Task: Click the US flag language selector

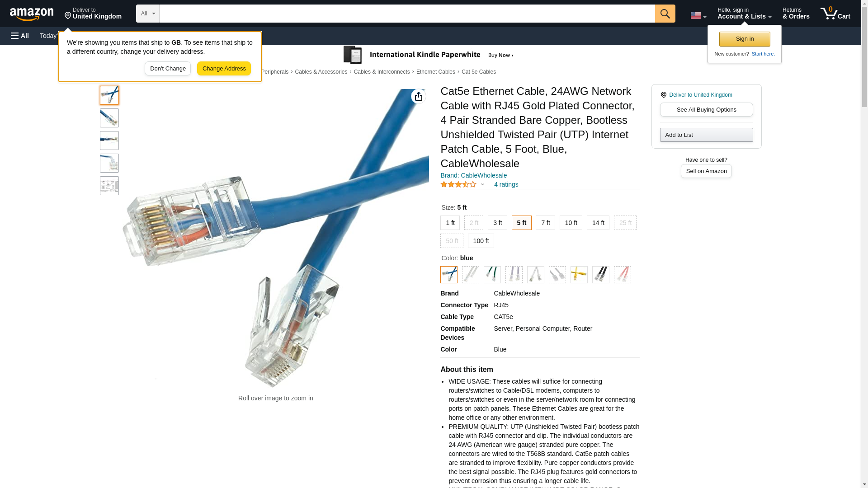Action: pyautogui.click(x=698, y=15)
